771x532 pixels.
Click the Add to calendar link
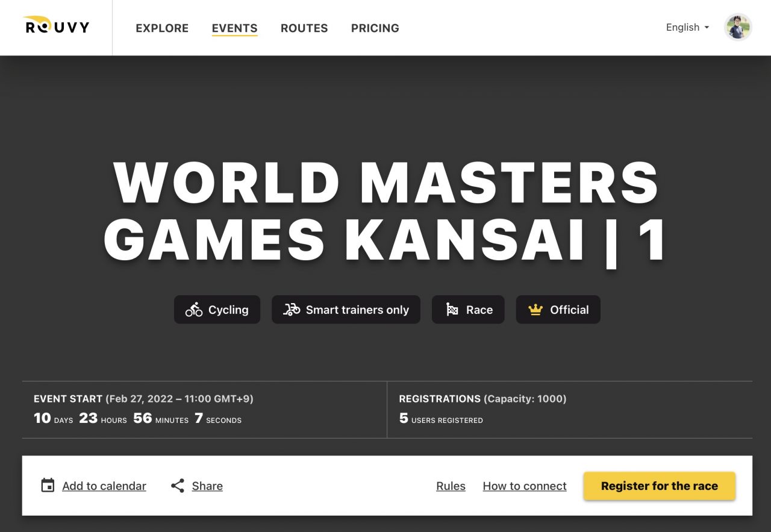(x=104, y=486)
